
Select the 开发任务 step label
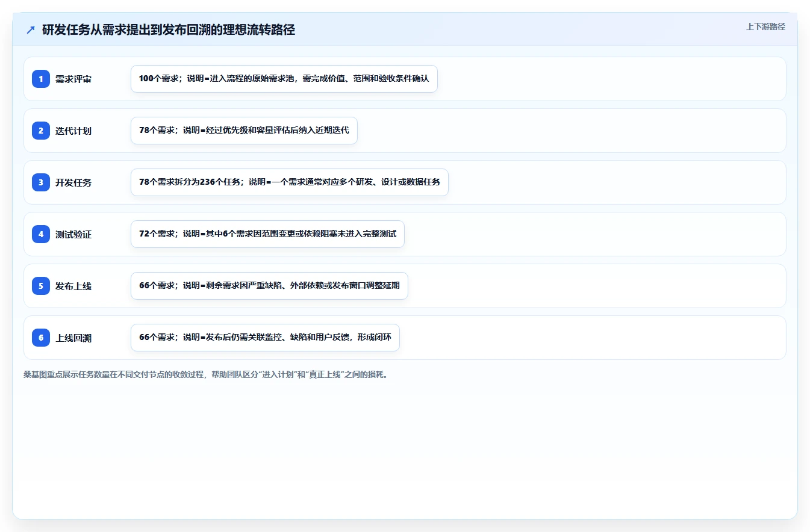pyautogui.click(x=73, y=183)
